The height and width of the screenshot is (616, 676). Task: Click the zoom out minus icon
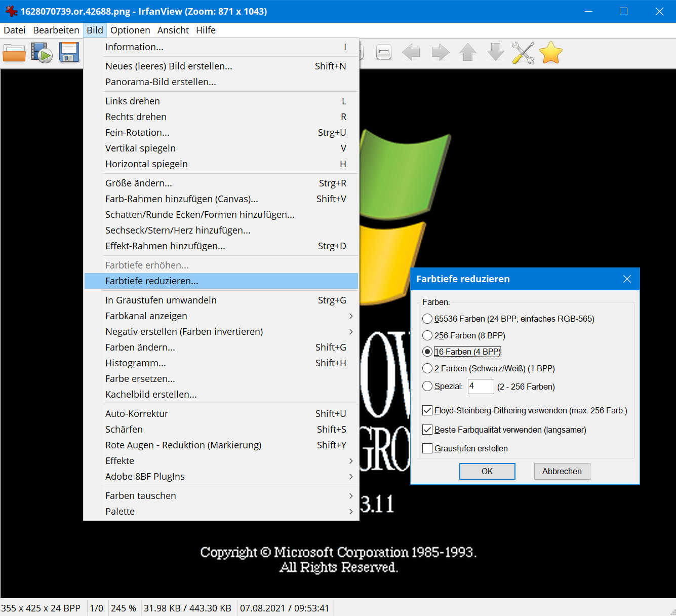(x=384, y=52)
